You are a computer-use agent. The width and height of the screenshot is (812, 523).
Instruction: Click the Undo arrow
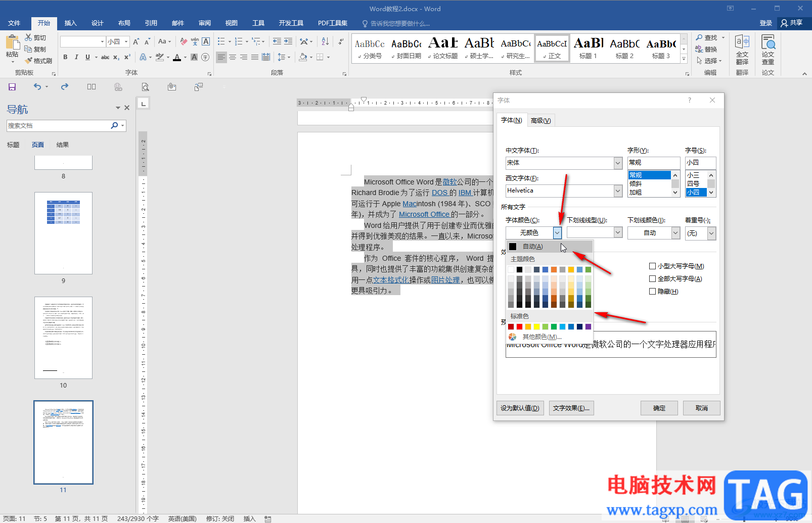37,87
